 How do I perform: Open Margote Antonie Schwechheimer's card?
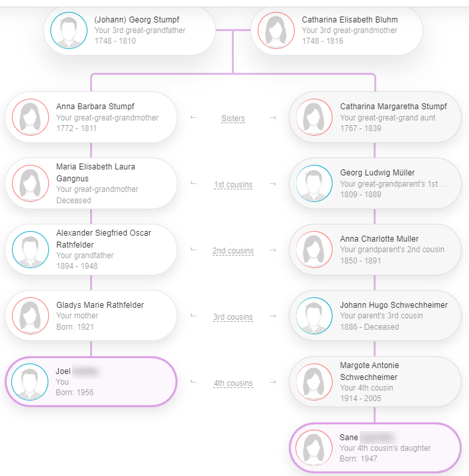click(375, 382)
